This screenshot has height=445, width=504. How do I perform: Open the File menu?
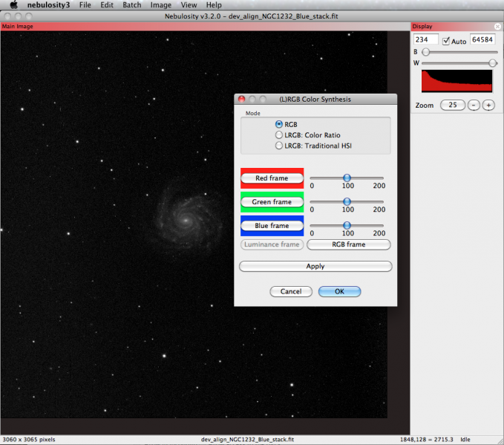coord(85,4)
